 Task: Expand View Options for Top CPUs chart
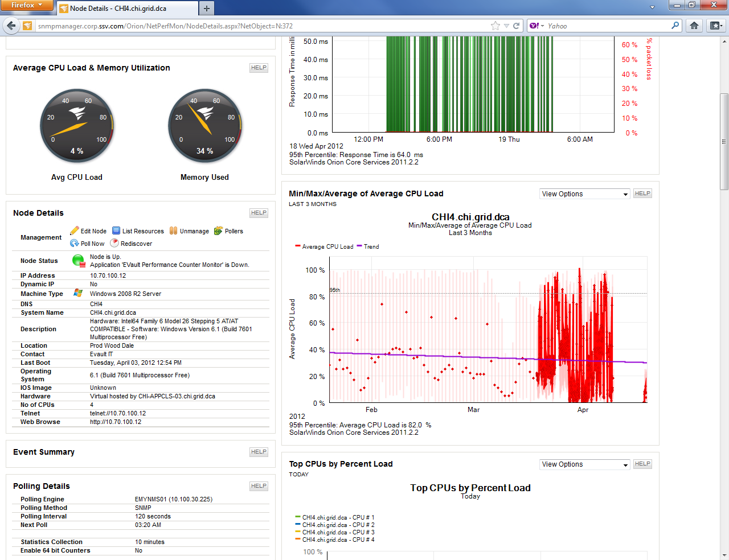click(x=584, y=464)
